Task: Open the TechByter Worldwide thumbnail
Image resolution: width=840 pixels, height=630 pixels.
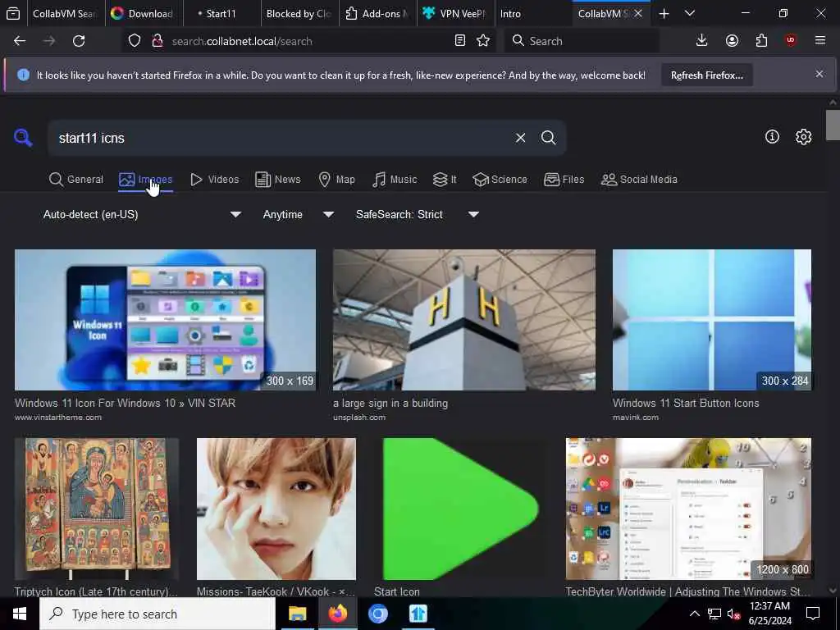Action: coord(688,509)
